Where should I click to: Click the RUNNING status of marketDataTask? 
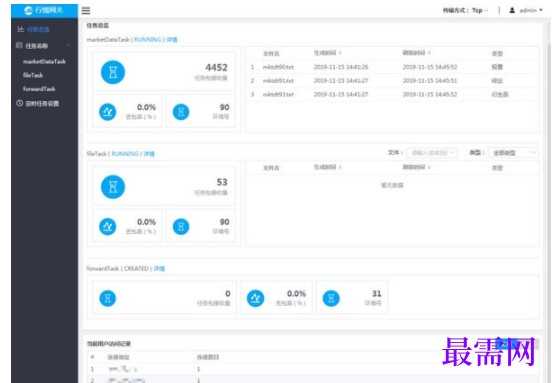click(148, 40)
